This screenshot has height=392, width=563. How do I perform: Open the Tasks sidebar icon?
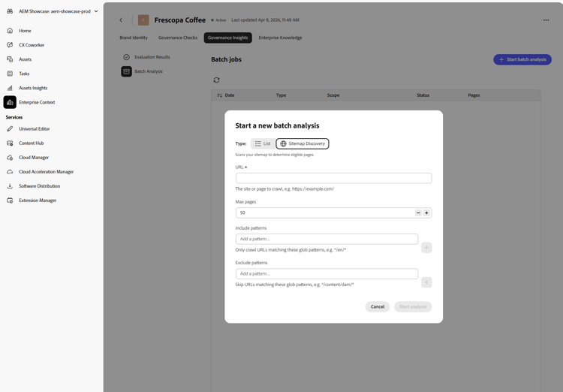pos(10,74)
